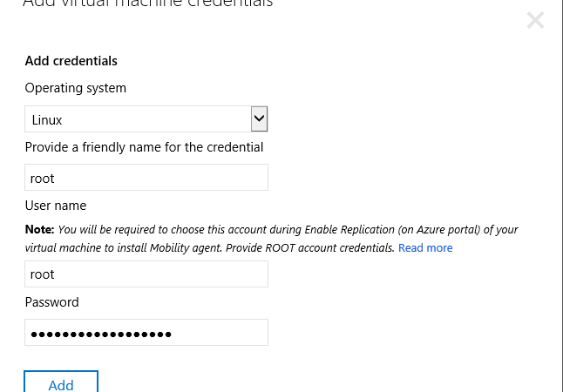
Task: Click the dialog title text at top
Action: [147, 4]
